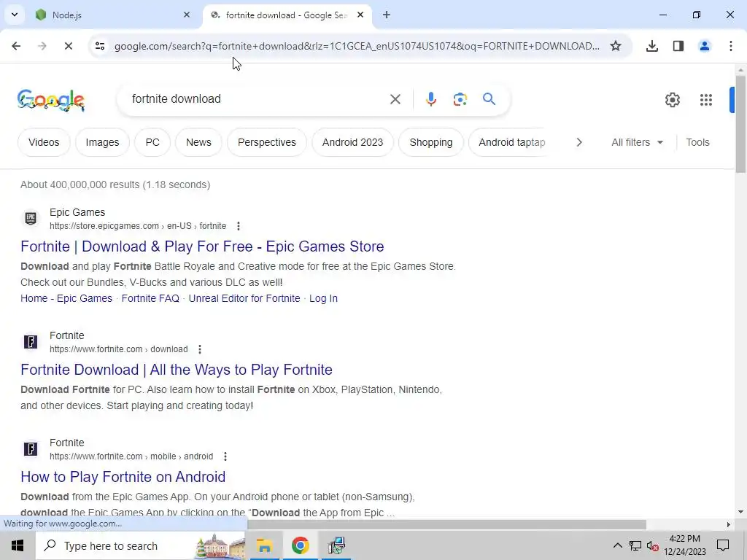Open the Windows Start menu
The width and height of the screenshot is (747, 560).
[18, 545]
